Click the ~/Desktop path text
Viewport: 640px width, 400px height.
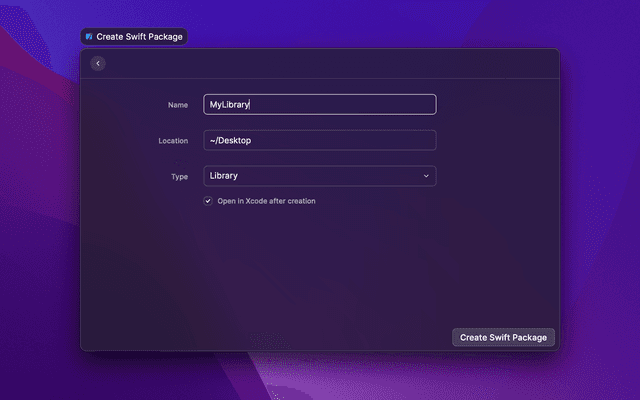pos(230,140)
